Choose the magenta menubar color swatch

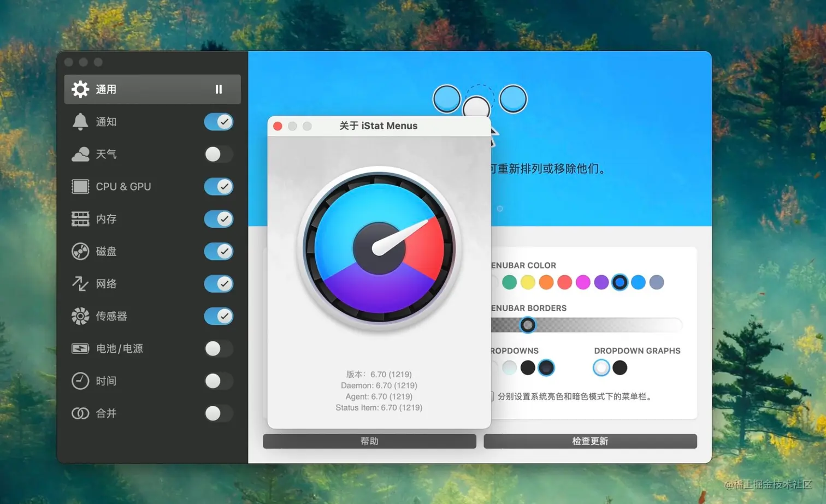tap(583, 282)
